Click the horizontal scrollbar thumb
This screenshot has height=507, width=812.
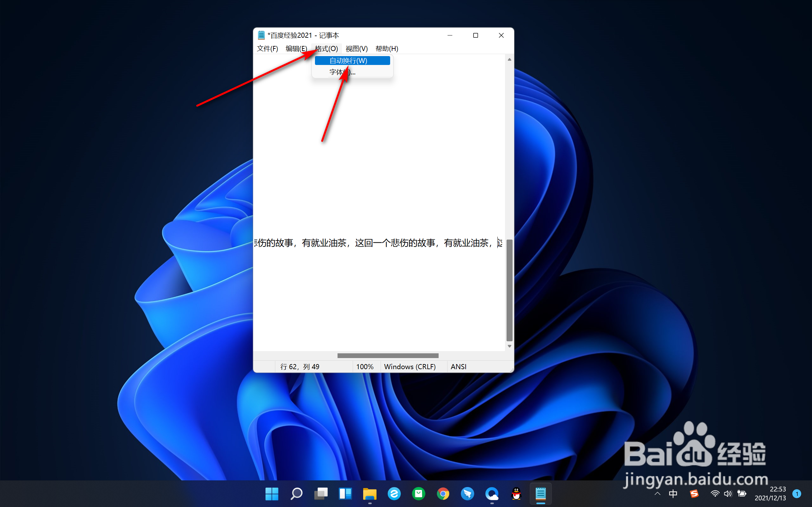click(x=388, y=356)
